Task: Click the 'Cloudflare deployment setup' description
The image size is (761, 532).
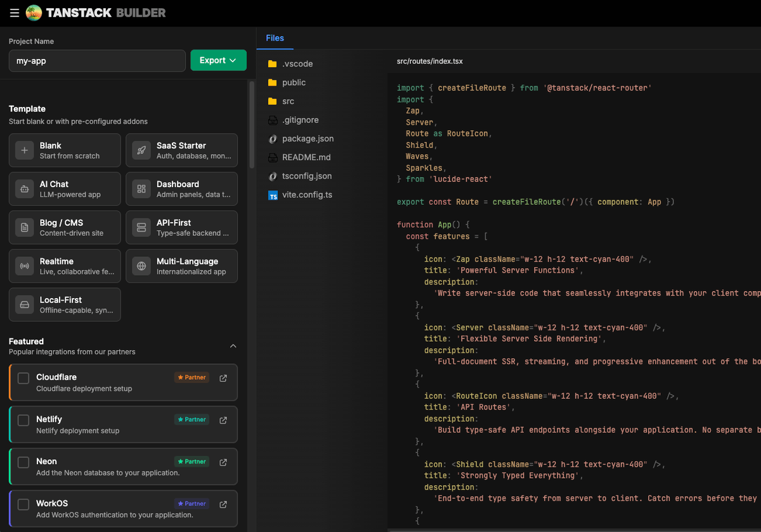Action: tap(84, 389)
